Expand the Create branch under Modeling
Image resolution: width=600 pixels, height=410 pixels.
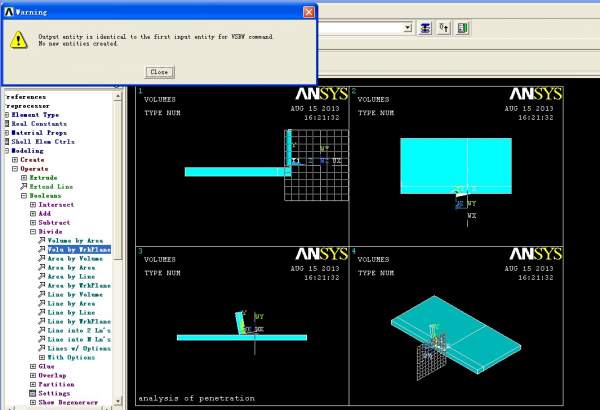[15, 160]
